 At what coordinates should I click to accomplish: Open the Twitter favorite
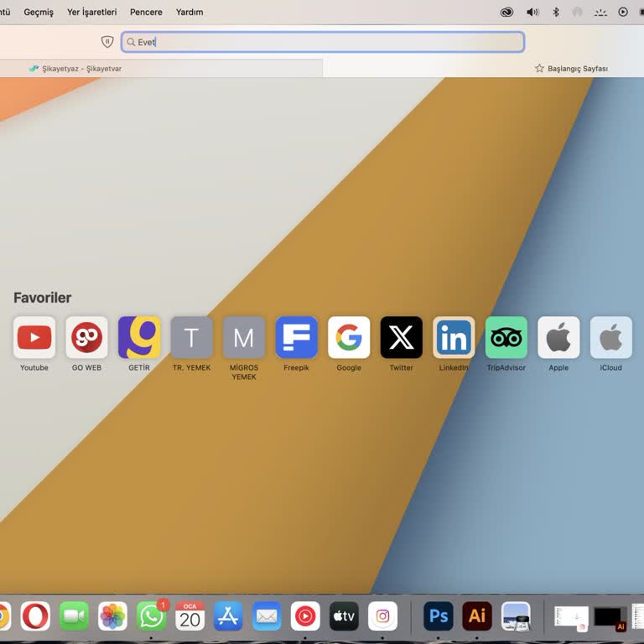coord(402,337)
